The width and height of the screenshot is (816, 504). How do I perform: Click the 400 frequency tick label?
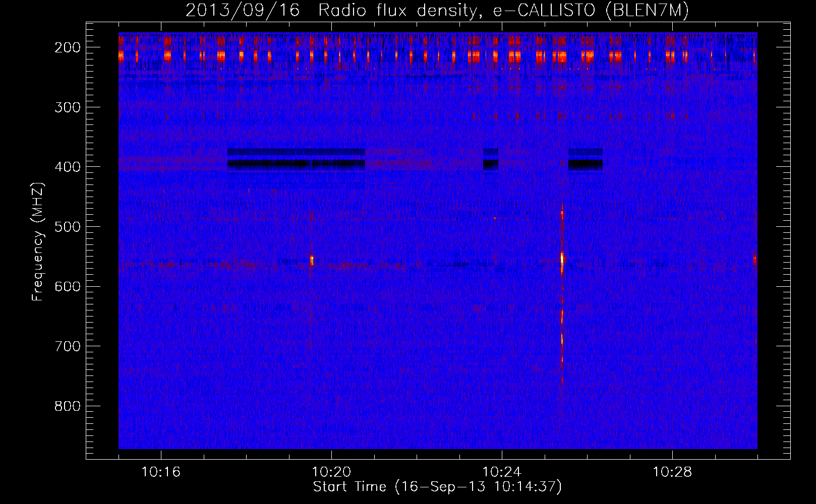tap(68, 167)
